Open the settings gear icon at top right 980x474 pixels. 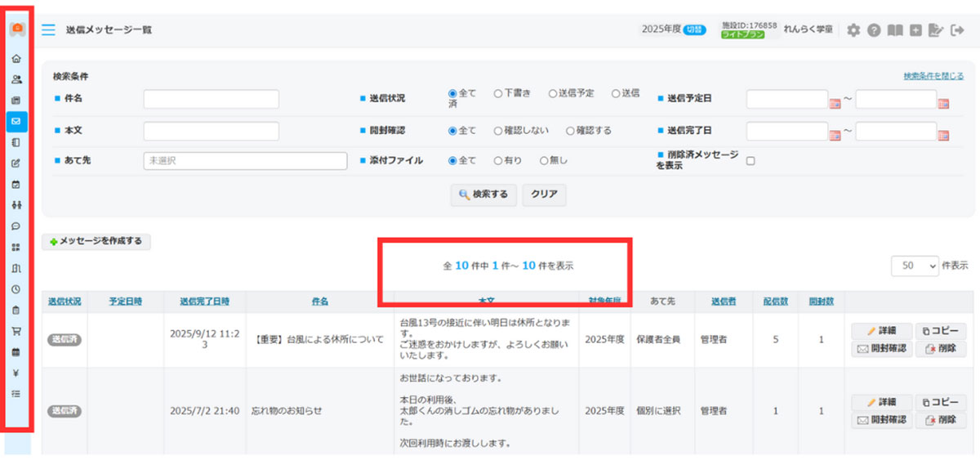[x=852, y=29]
